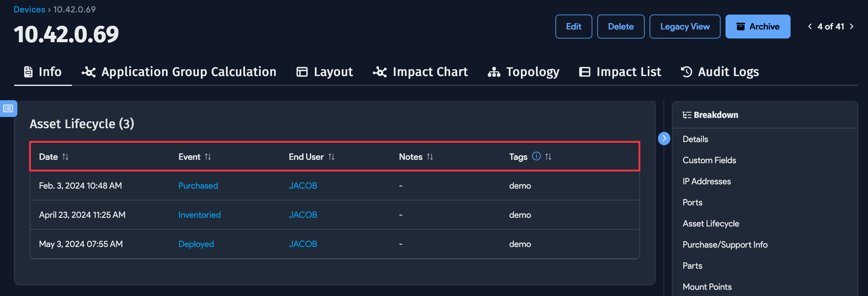
Task: Click the Topology network icon
Action: 494,72
